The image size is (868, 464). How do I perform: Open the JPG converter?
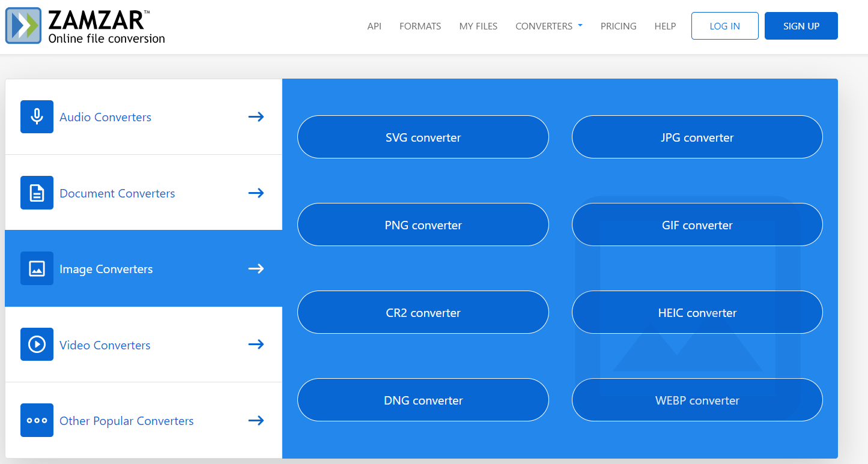697,137
